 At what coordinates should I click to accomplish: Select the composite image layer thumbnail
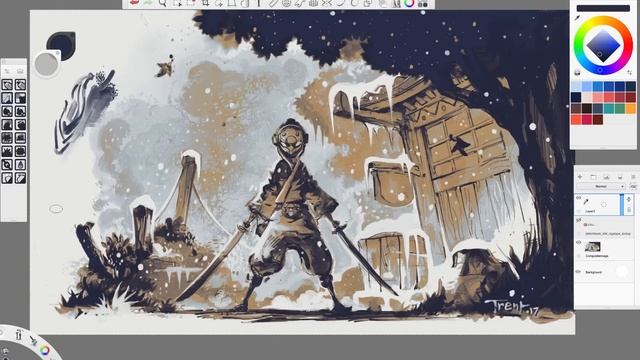click(x=593, y=246)
